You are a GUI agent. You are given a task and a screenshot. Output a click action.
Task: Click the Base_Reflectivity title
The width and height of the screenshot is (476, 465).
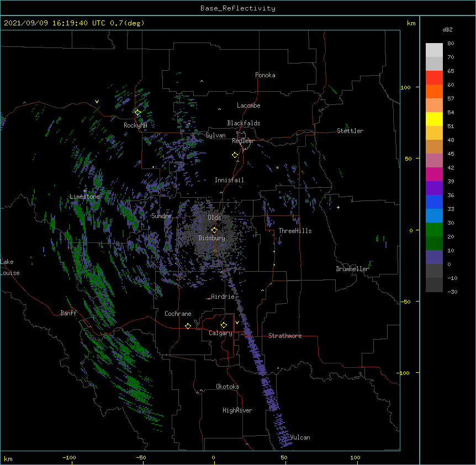tap(238, 8)
